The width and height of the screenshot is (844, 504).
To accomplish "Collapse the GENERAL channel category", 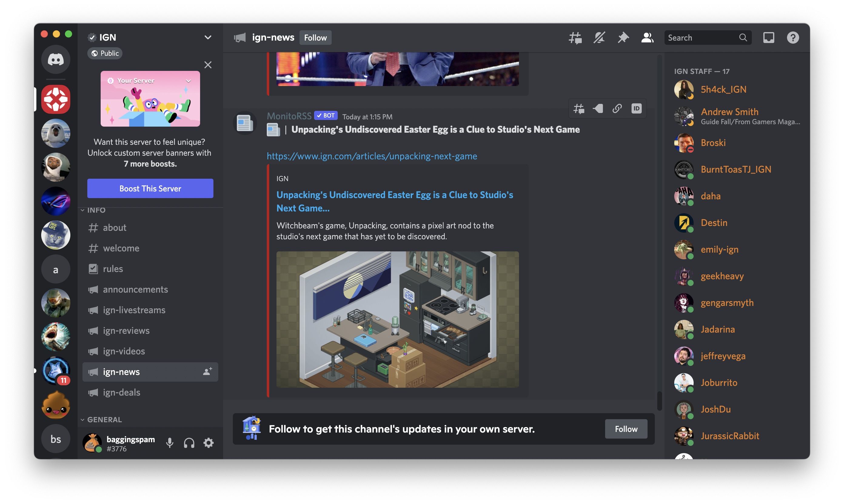I will click(101, 420).
